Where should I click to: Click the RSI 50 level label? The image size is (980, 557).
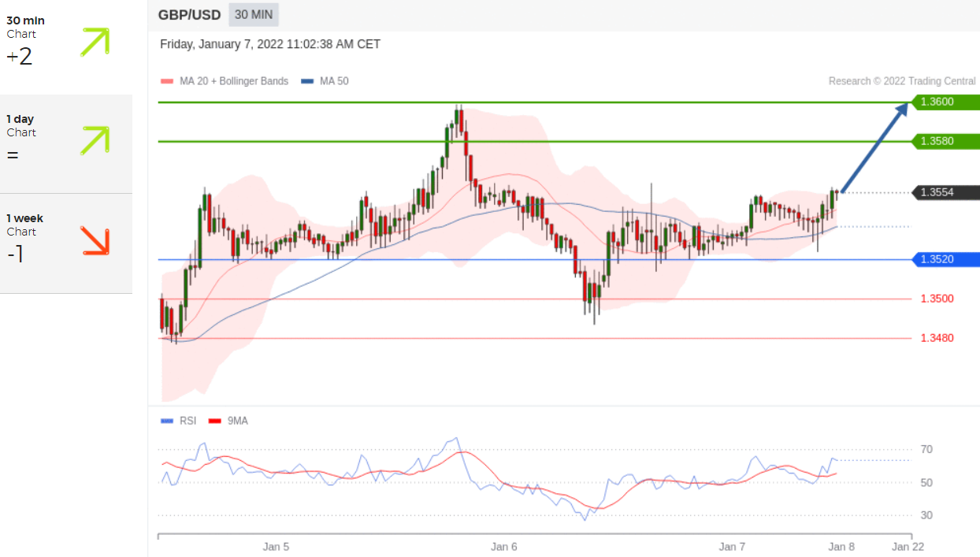[x=926, y=482]
